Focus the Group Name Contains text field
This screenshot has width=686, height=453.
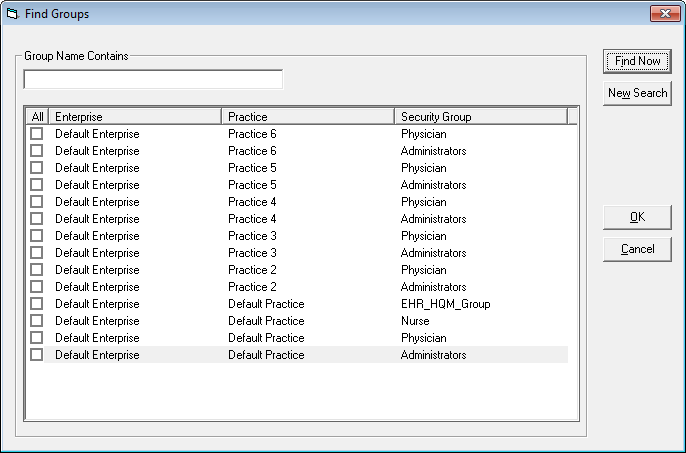pos(153,79)
